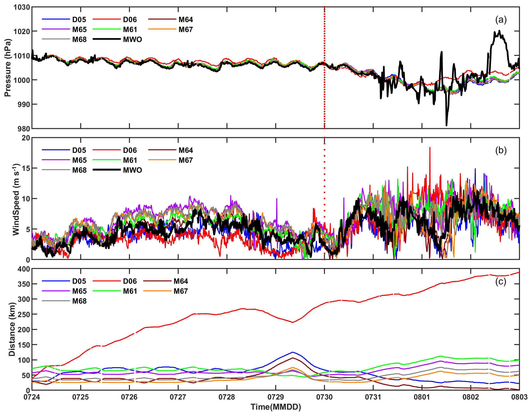Click the orange M67 legend line in the pressure panel
This screenshot has height=416, width=532.
162,29
